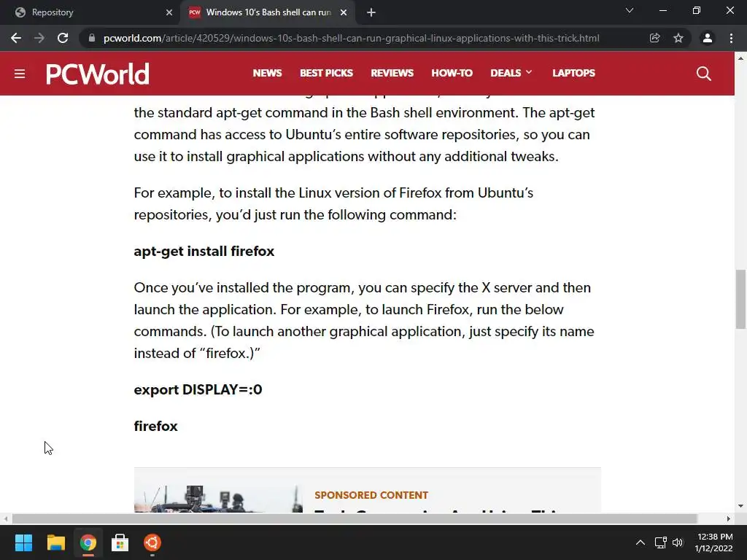
Task: Open the PCWorld hamburger menu
Action: pyautogui.click(x=20, y=74)
